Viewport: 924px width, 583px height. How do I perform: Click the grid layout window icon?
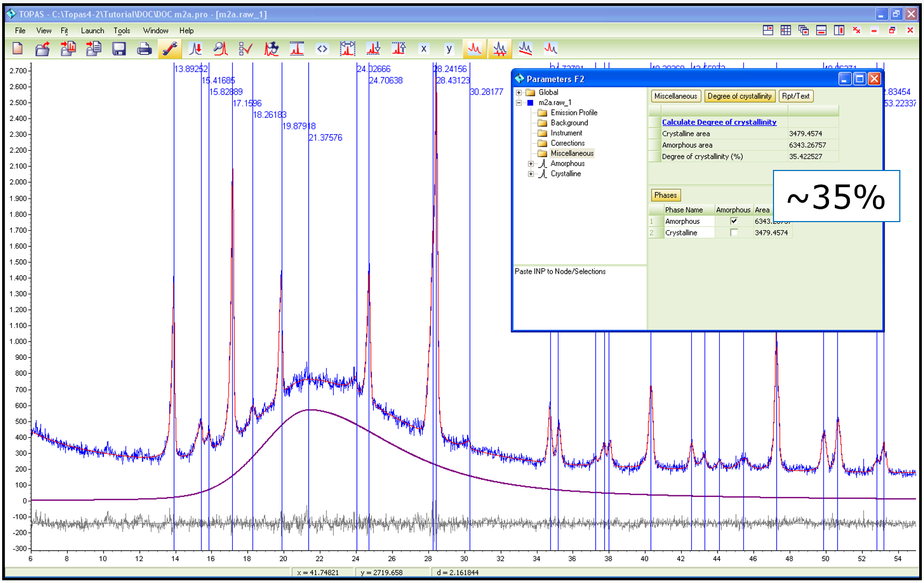[x=786, y=31]
